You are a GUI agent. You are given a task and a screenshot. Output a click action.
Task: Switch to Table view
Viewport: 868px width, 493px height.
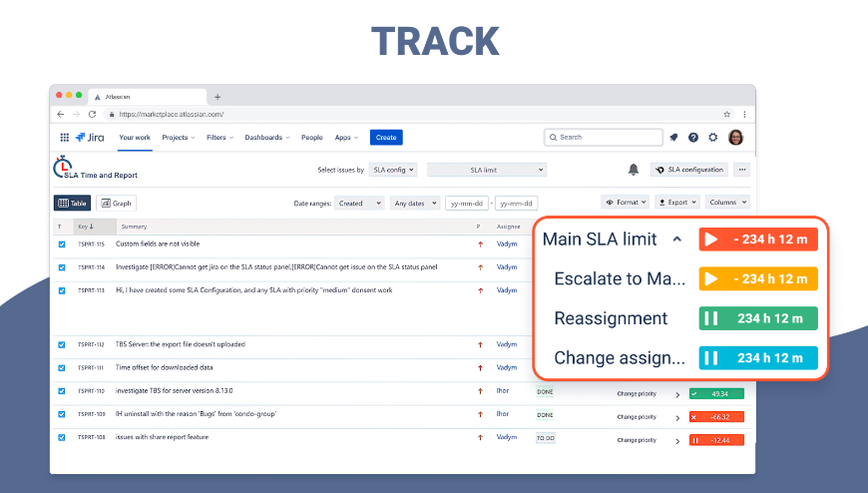coord(72,204)
